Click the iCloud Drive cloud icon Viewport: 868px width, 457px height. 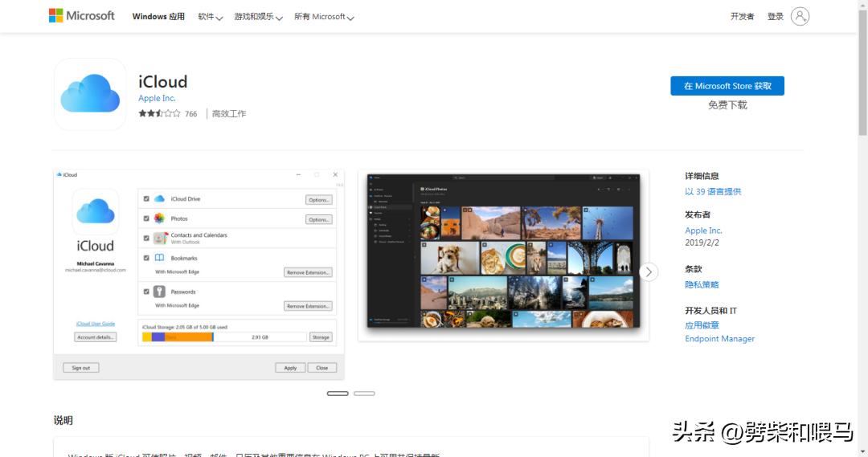coord(159,198)
